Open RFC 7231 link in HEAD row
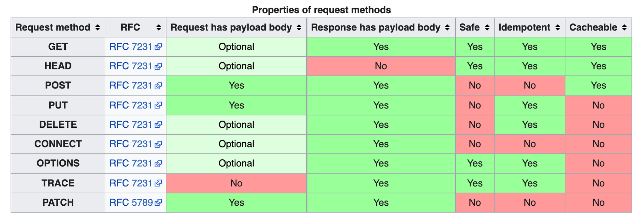644x222 pixels. 131,66
